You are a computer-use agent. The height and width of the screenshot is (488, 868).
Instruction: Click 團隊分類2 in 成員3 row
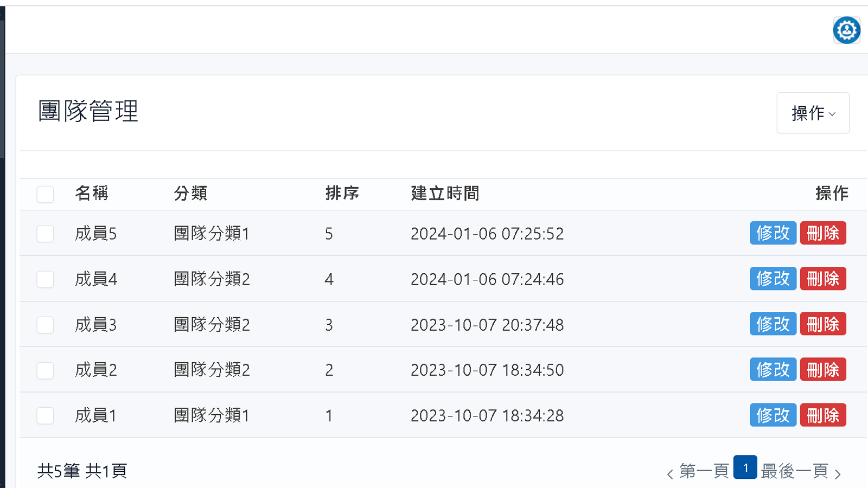coord(212,325)
